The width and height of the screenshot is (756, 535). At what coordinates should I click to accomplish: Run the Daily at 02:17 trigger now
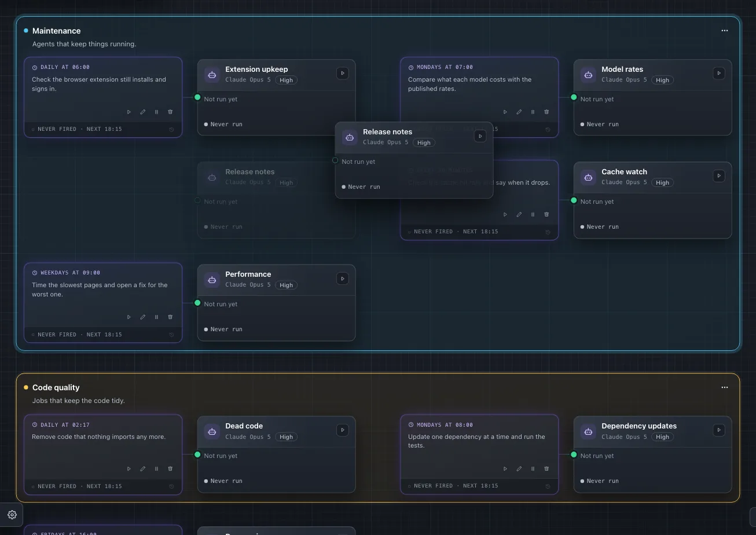(x=129, y=468)
